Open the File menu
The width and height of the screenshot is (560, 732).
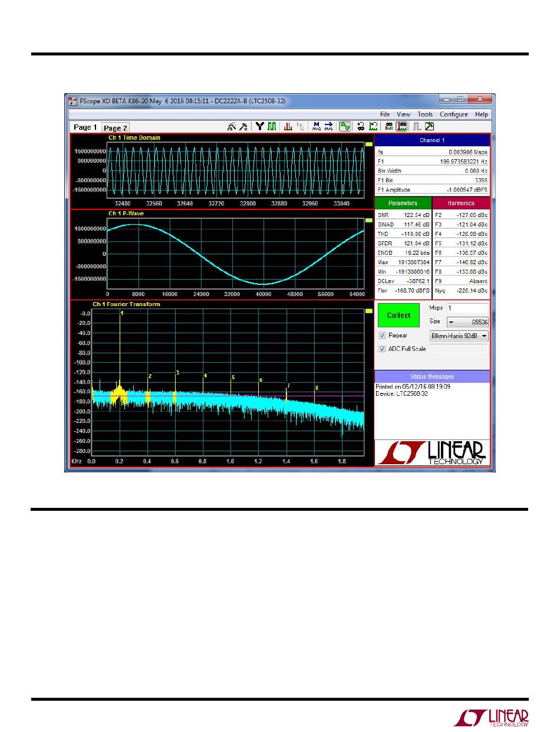pos(385,114)
